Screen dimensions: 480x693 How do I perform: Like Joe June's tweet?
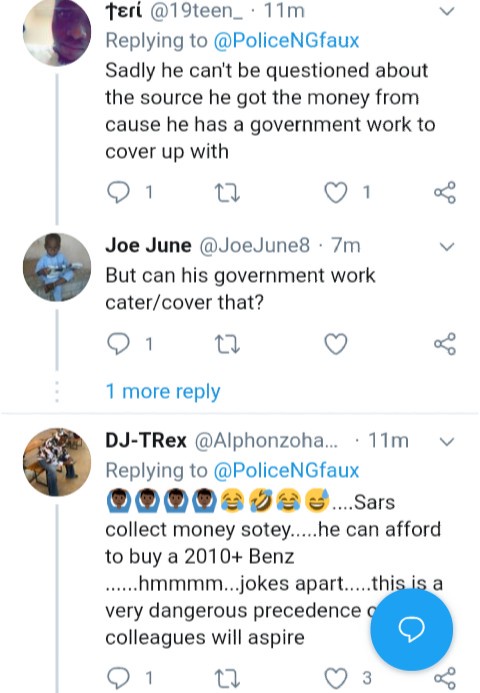click(x=336, y=344)
